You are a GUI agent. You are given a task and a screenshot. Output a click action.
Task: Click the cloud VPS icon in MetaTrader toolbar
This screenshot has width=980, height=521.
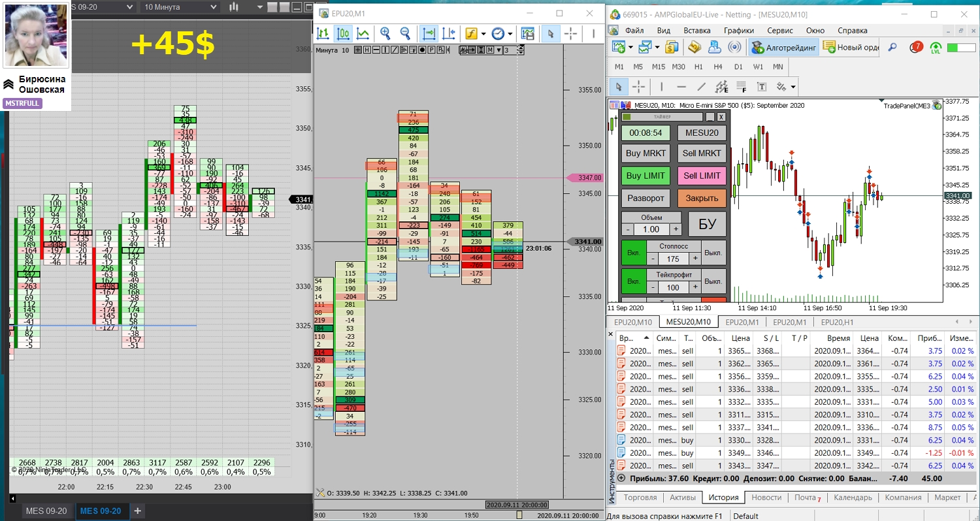pos(715,47)
